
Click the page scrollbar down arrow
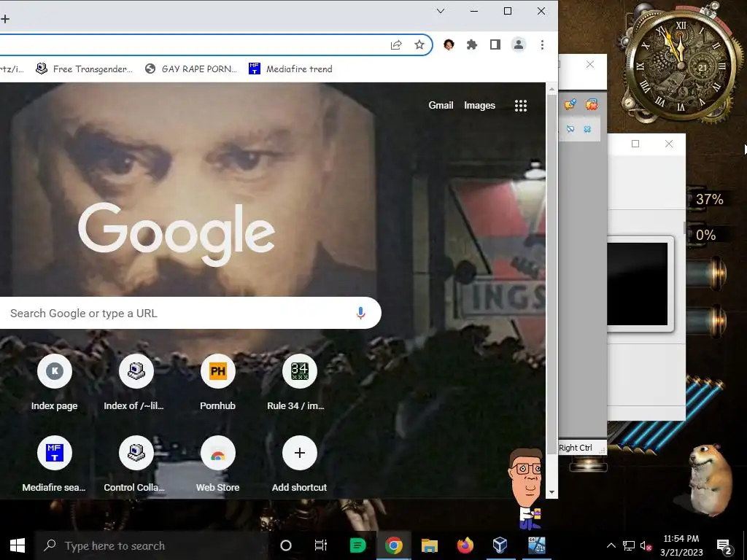(x=551, y=492)
